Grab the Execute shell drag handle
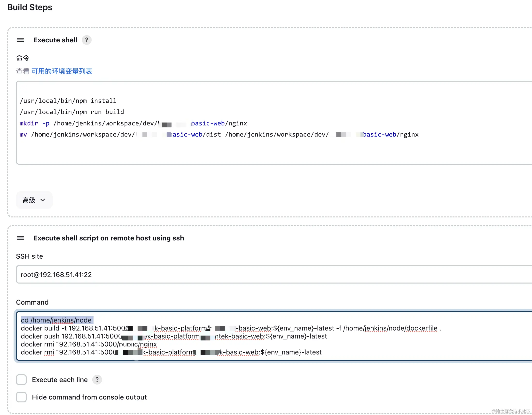The height and width of the screenshot is (415, 532). (20, 40)
